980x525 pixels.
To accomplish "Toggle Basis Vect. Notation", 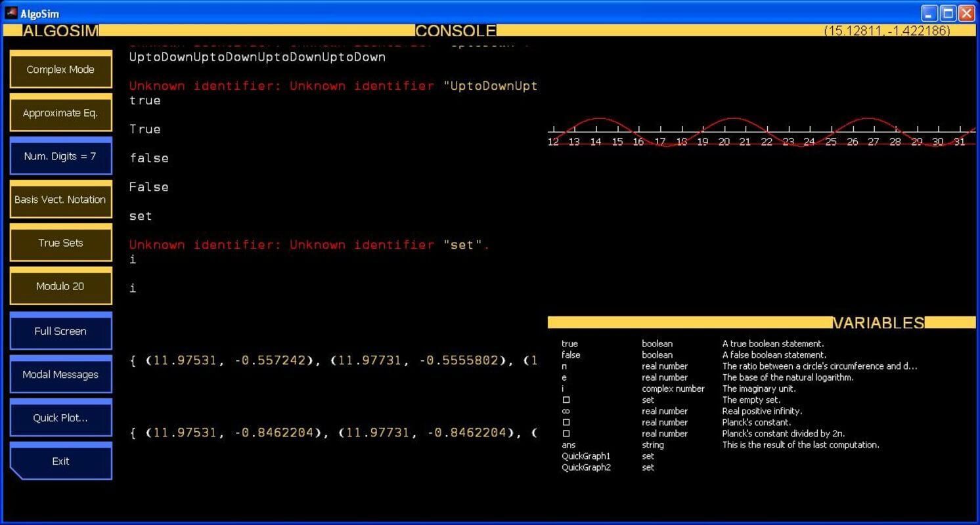I will click(60, 199).
